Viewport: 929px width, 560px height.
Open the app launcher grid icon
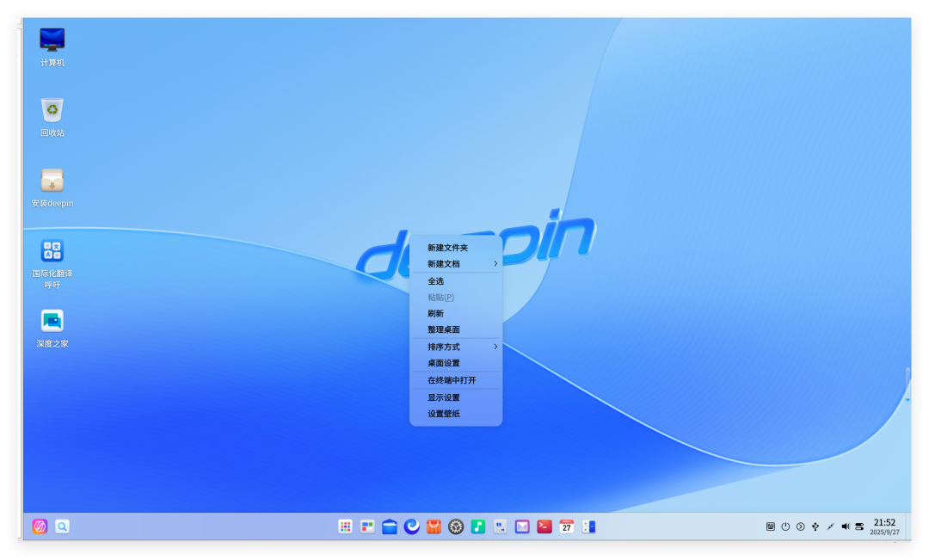pyautogui.click(x=346, y=526)
